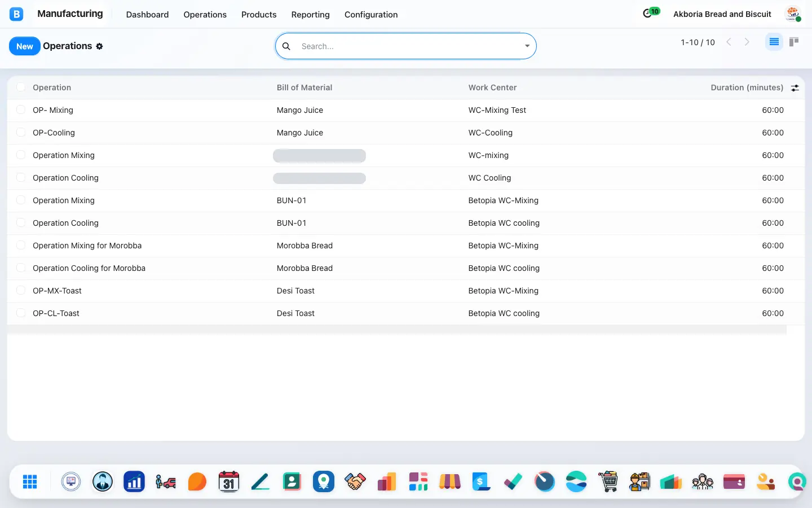Switch to kanban view
This screenshot has height=508, width=812.
[x=794, y=42]
